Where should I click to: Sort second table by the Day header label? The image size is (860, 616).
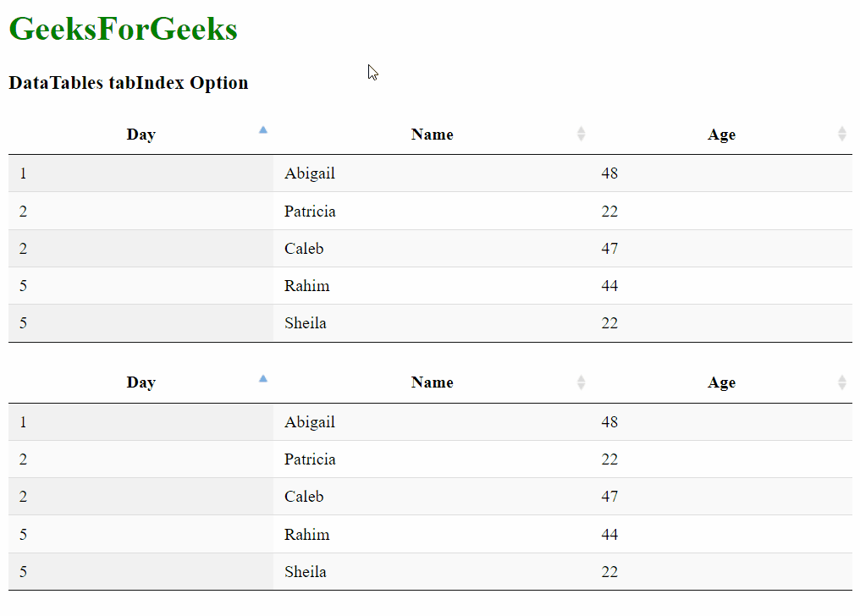[141, 382]
